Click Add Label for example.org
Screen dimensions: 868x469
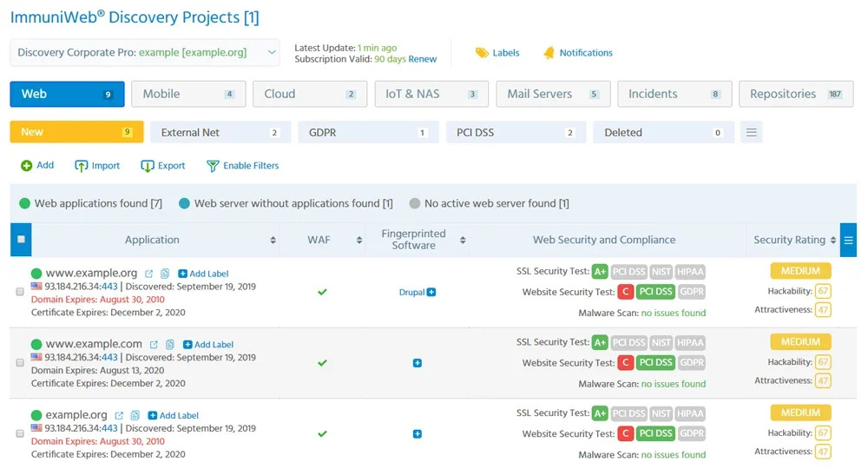tap(174, 416)
